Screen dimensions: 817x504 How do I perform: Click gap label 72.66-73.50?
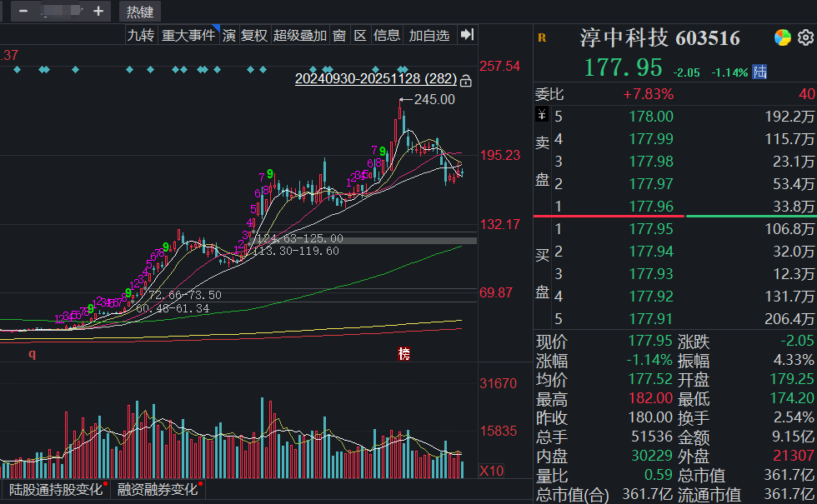pos(185,295)
